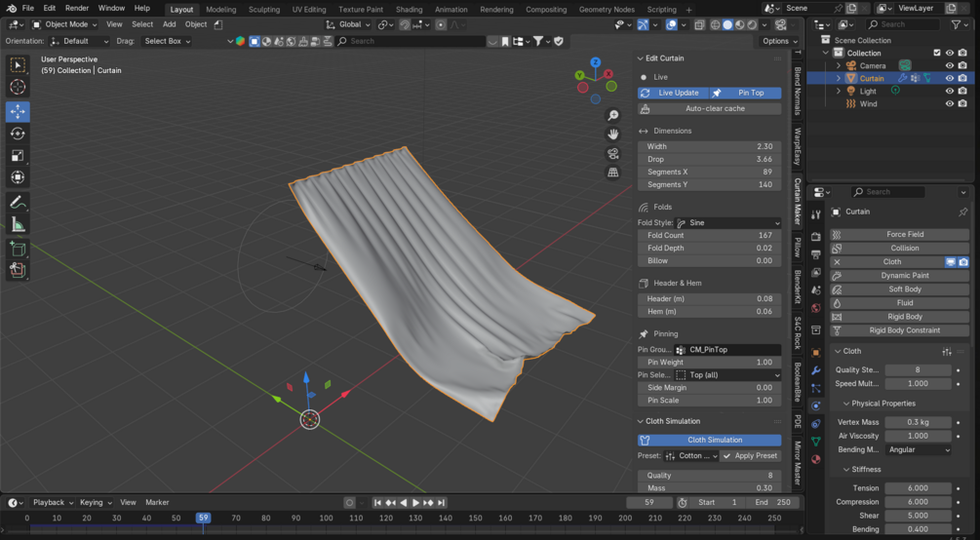Select the Scale tool
This screenshot has height=540, width=980.
[x=18, y=156]
